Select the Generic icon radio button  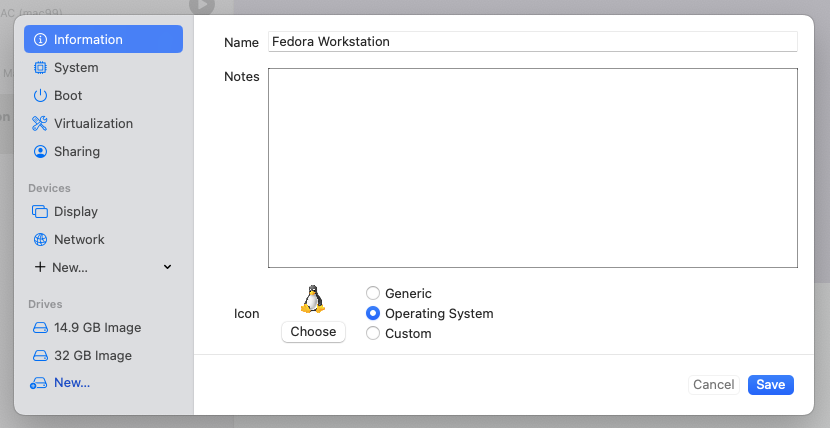click(373, 294)
